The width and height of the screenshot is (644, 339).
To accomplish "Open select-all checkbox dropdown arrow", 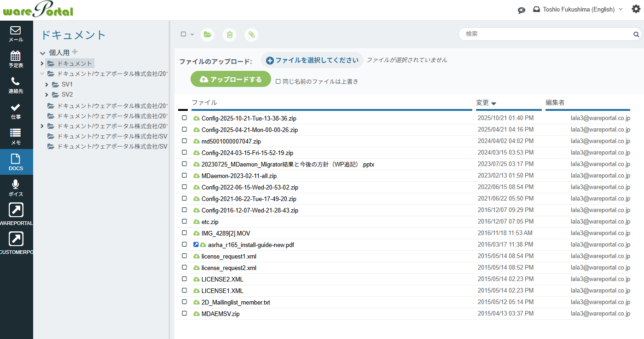I will [192, 34].
